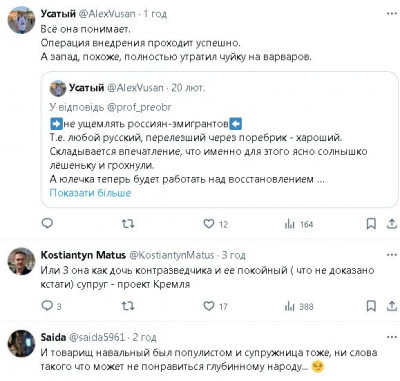The width and height of the screenshot is (400, 381).
Task: Open more options menu for Усатый's tweet
Action: (x=392, y=14)
